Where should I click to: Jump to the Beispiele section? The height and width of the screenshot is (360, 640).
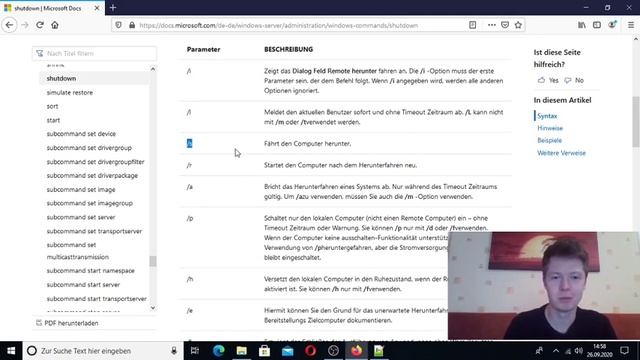[549, 140]
